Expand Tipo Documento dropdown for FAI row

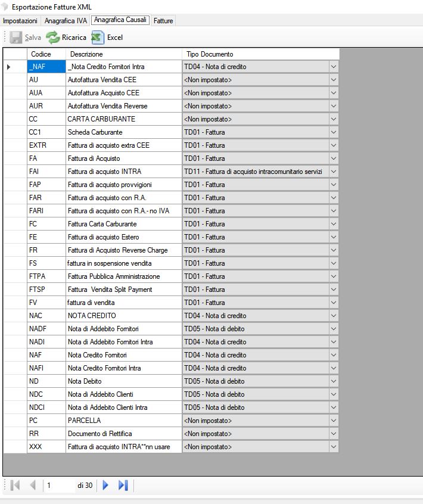333,172
